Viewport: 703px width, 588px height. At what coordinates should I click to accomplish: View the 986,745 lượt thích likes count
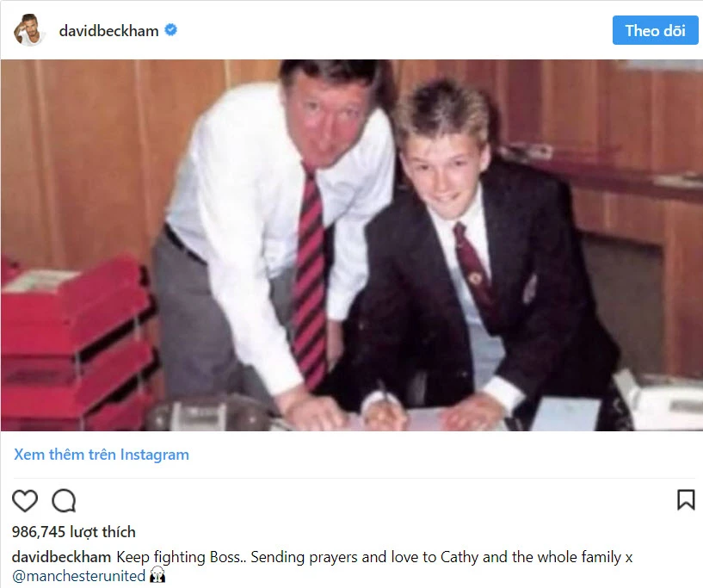click(73, 532)
